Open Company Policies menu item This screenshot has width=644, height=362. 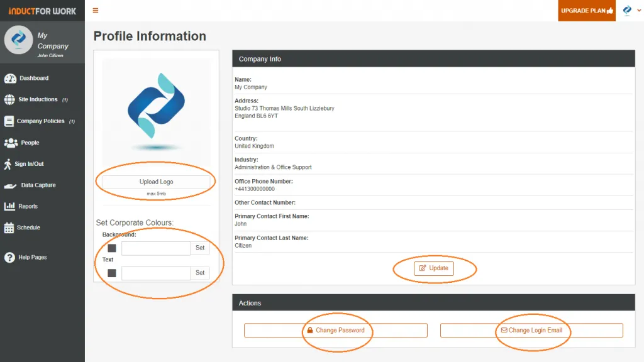coord(42,121)
